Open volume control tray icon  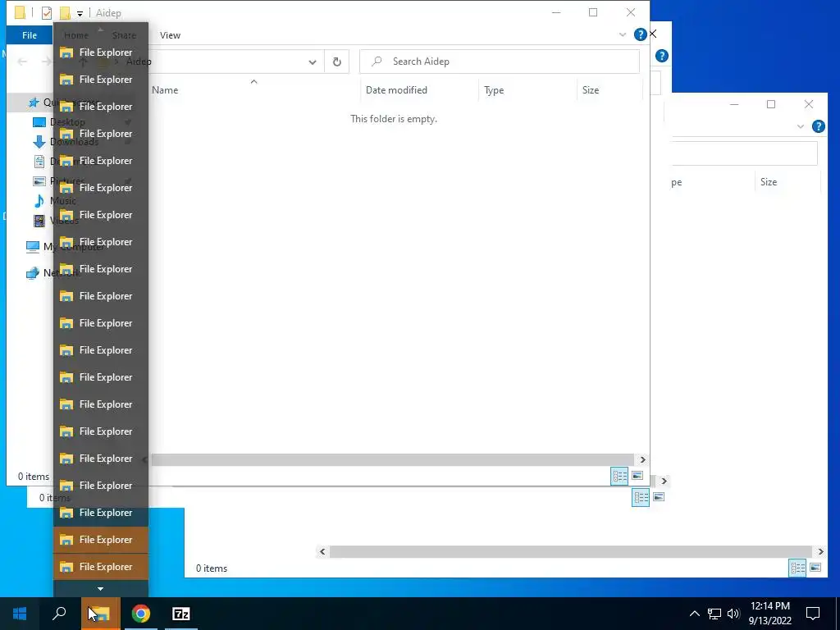(733, 614)
